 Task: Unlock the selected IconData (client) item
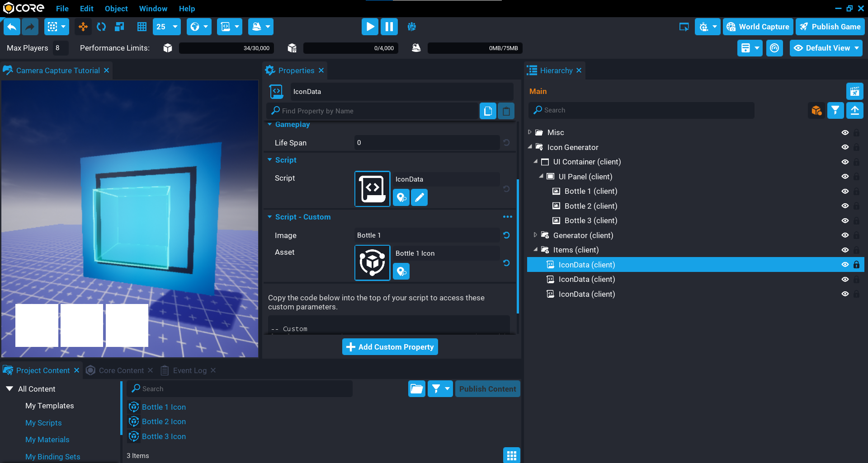tap(856, 265)
